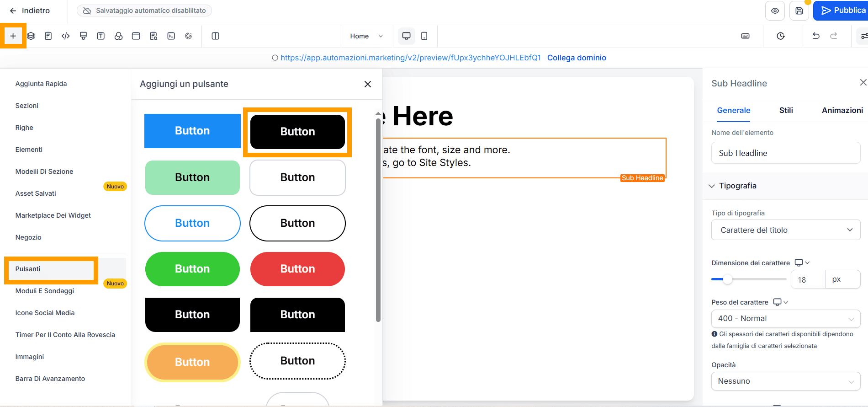Click Salvataggio automatico disabilitato badge

point(144,11)
